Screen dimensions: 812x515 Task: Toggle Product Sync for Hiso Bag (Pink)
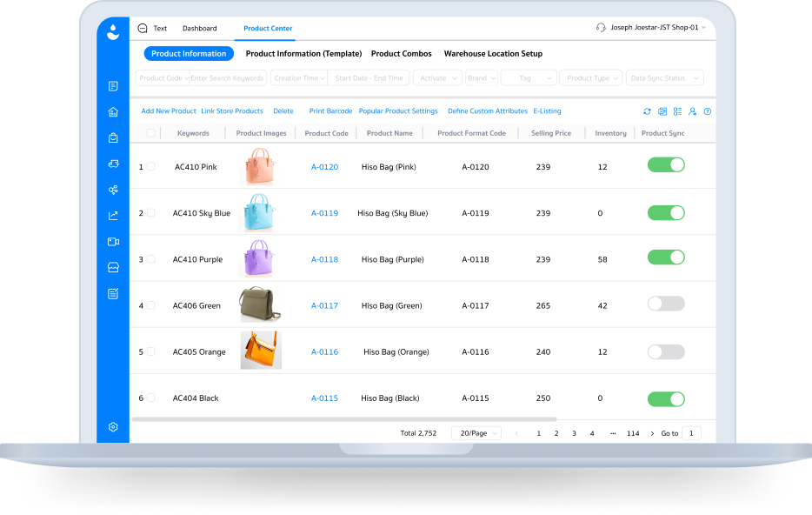click(x=666, y=164)
